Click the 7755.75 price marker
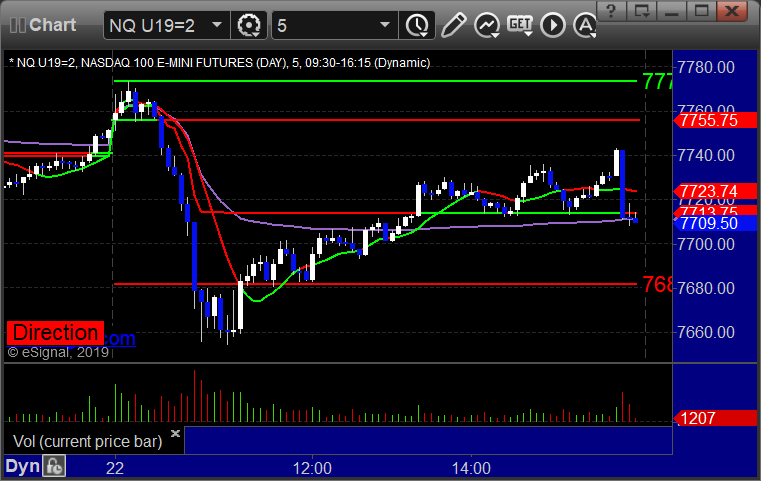Screen dimensions: 761x481 (715, 120)
